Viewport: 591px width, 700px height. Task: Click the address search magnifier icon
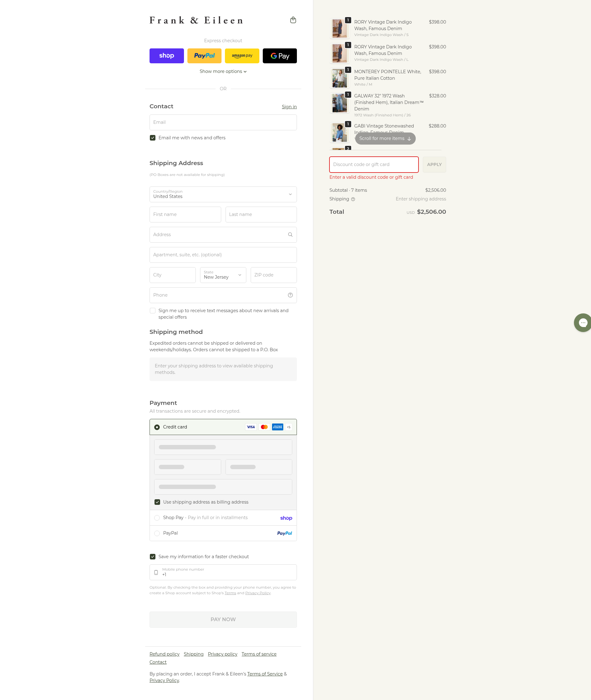click(x=290, y=235)
